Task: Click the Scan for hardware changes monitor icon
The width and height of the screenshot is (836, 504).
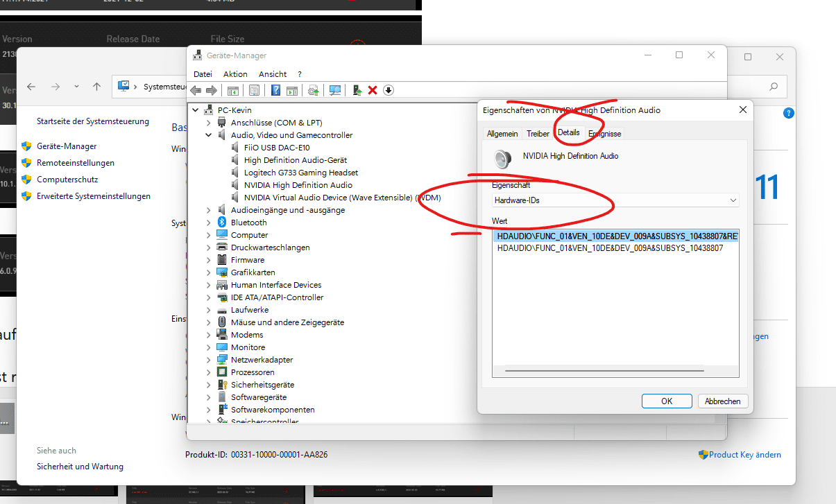Action: (335, 90)
